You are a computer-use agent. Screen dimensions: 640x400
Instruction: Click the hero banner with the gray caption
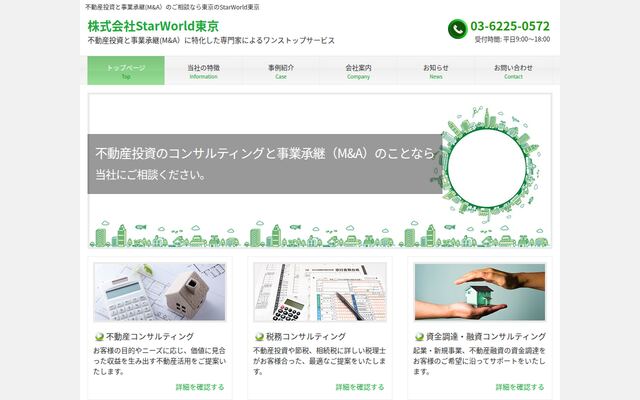click(x=320, y=171)
